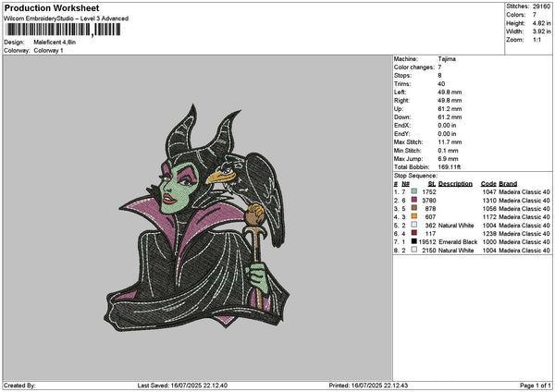Click the 'Brand' column header
The image size is (555, 392).
[508, 184]
